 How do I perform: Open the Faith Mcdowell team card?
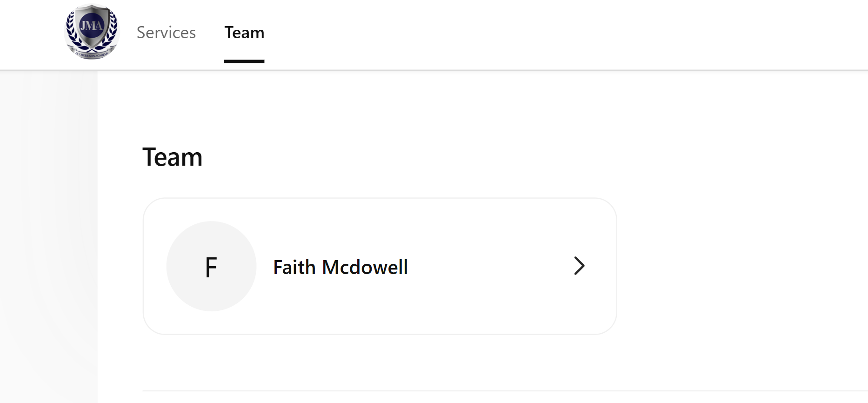pos(380,266)
